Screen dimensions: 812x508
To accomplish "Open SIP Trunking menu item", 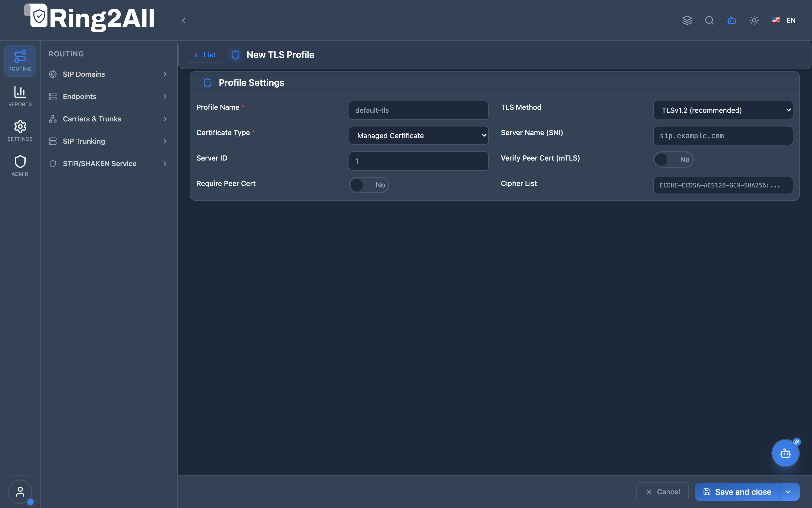I will [108, 141].
